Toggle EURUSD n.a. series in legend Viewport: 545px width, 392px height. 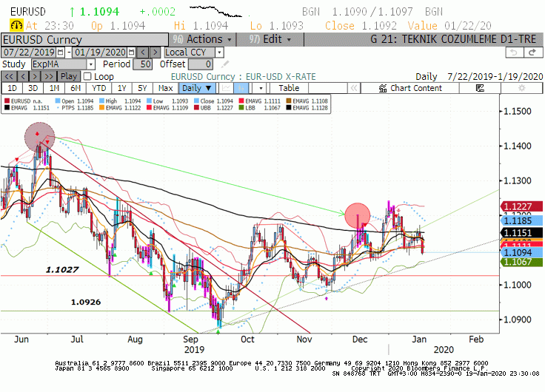pyautogui.click(x=23, y=101)
